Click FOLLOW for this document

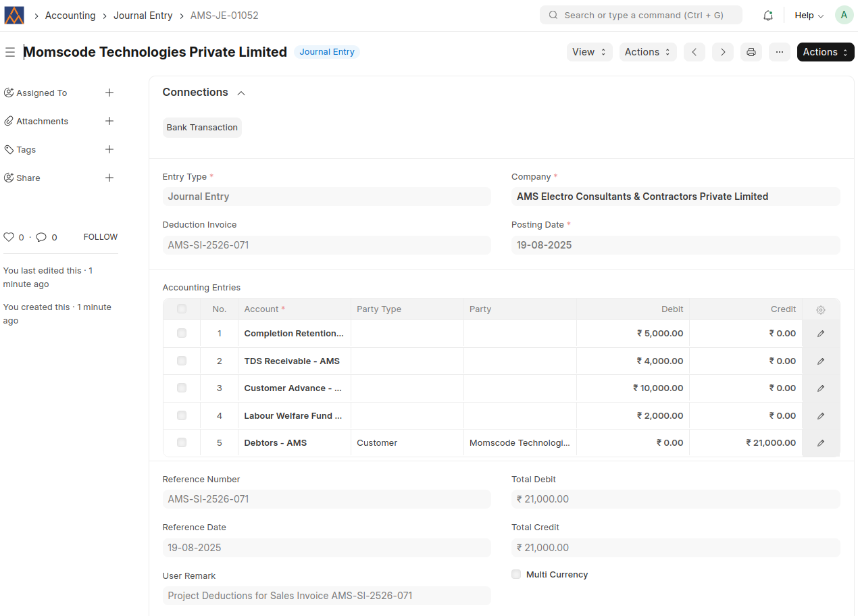(101, 237)
